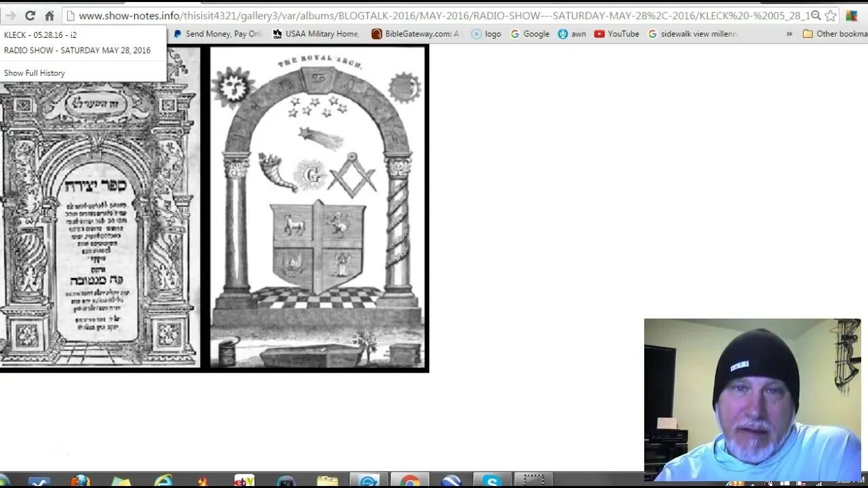Open the flame icon app in taskbar
This screenshot has height=488, width=868.
point(202,482)
